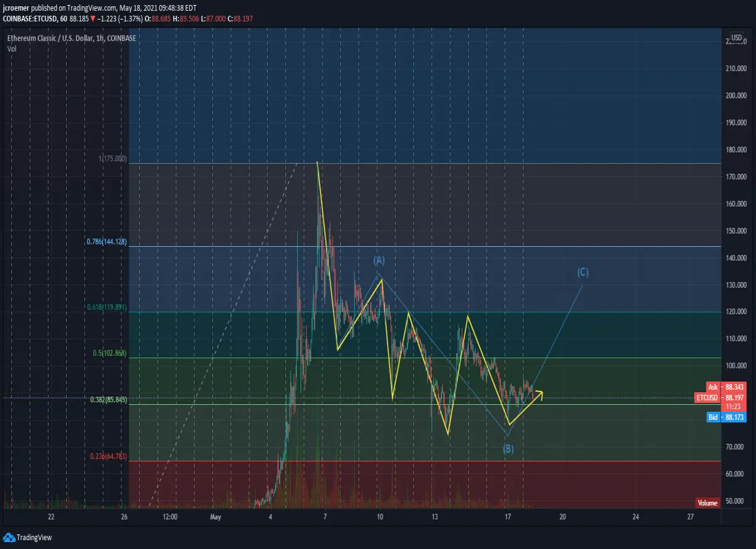This screenshot has width=756, height=549.
Task: Click the 110.000 price axis value
Action: click(735, 339)
